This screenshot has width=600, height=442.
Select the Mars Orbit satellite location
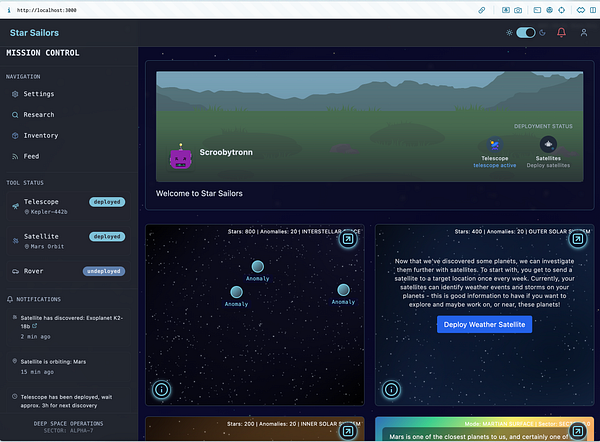pyautogui.click(x=44, y=247)
